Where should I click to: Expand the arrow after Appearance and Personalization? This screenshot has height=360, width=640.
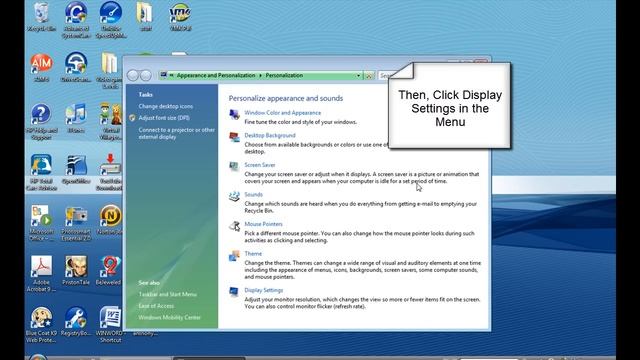coord(260,76)
